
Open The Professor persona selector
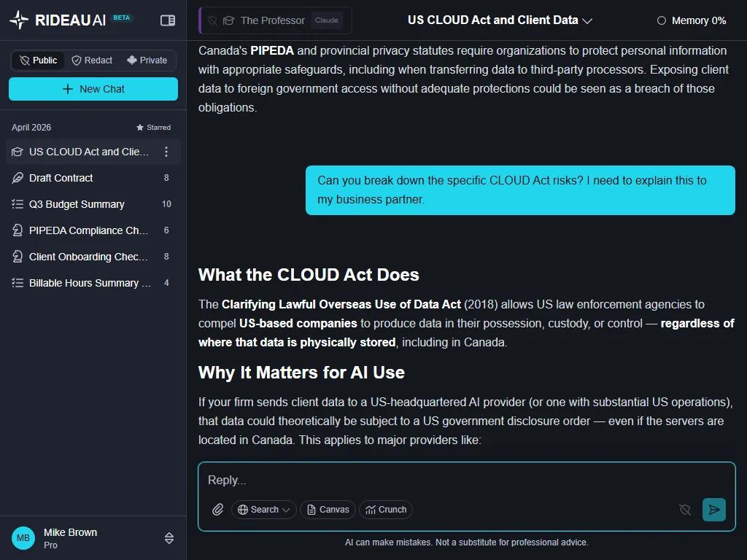(x=276, y=20)
